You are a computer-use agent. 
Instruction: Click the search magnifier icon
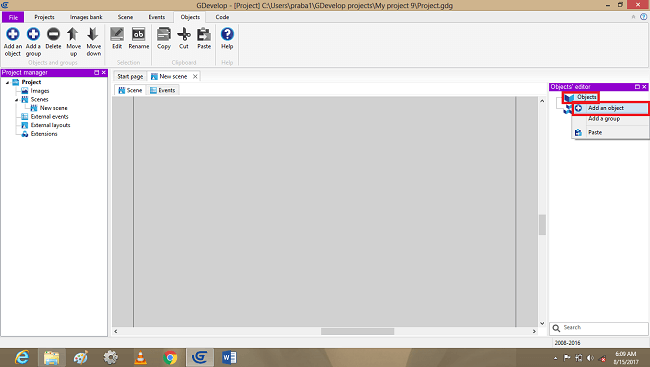tap(556, 328)
